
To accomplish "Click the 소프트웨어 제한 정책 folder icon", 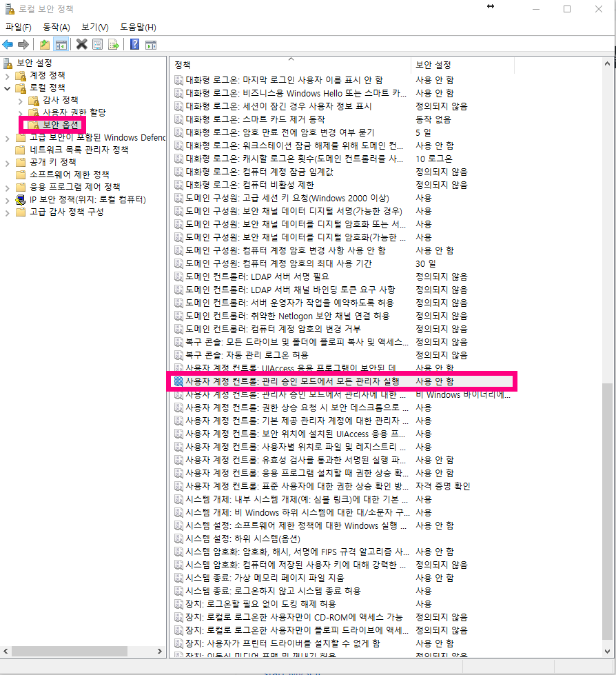I will point(20,174).
